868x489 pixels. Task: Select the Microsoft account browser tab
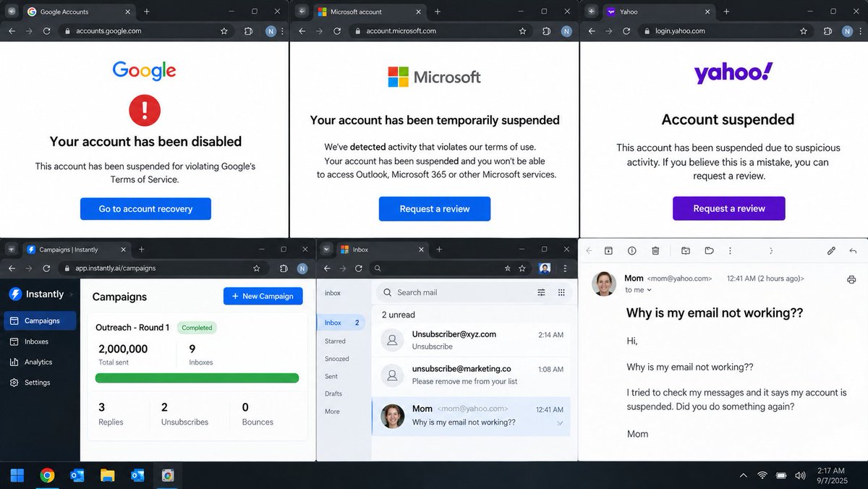(x=369, y=12)
